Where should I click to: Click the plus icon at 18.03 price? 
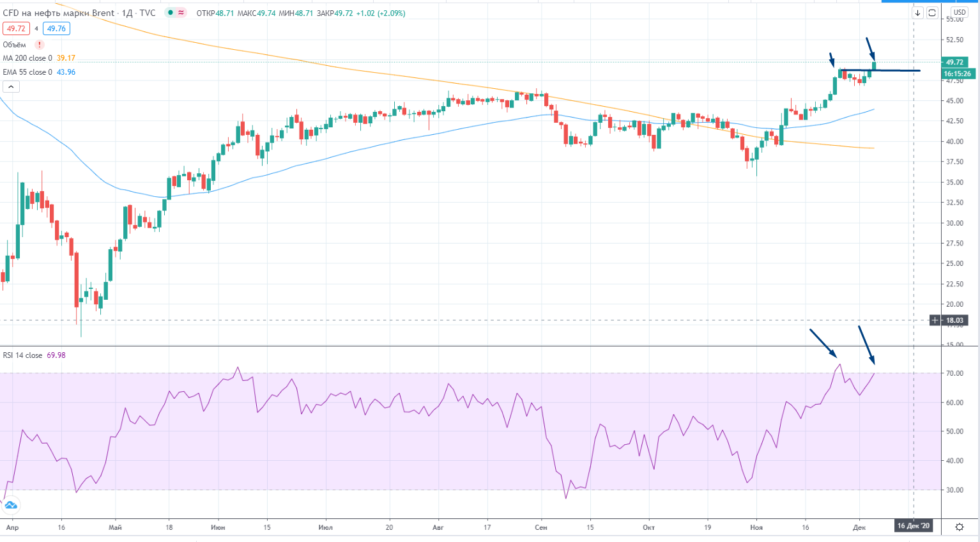[935, 320]
